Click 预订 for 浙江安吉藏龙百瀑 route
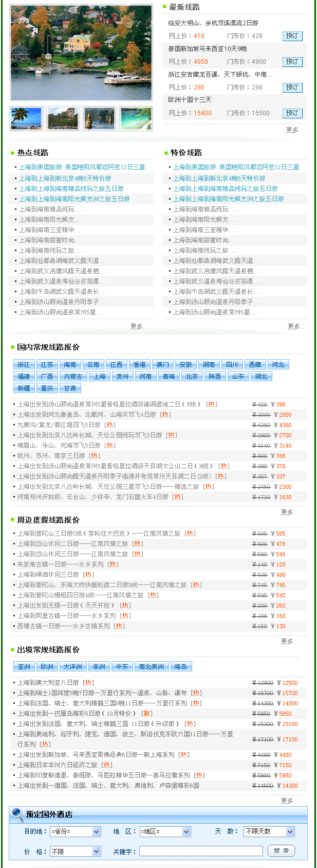The width and height of the screenshot is (317, 868). point(292,87)
